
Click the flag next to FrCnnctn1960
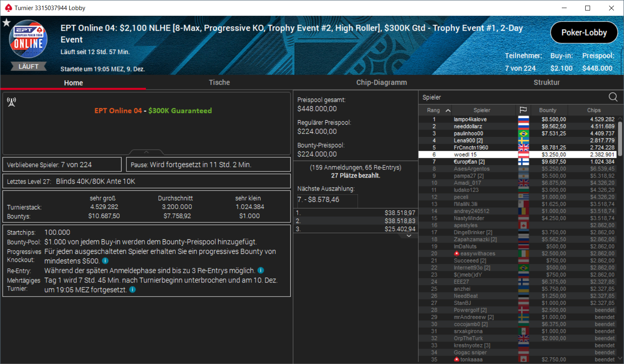(523, 148)
